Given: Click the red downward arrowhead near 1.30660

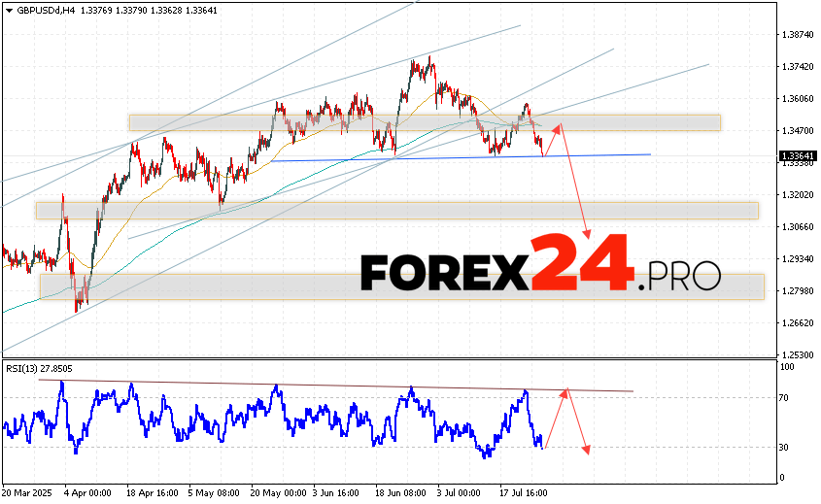Looking at the screenshot, I should (x=588, y=233).
